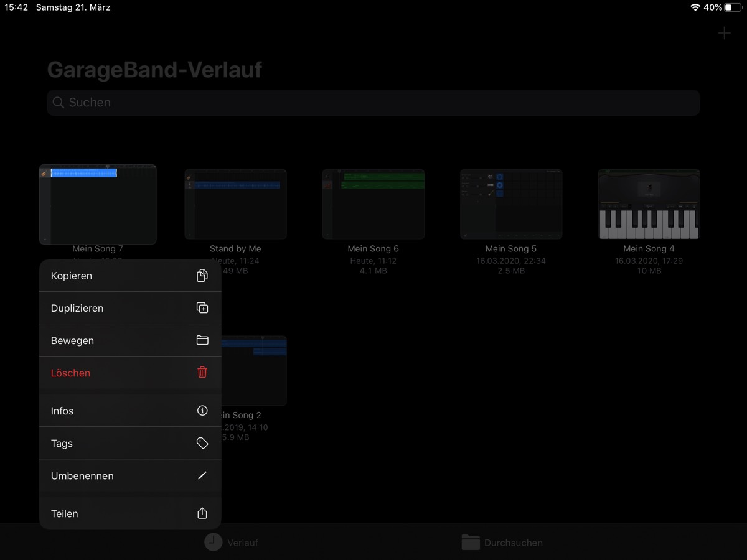This screenshot has width=747, height=560.
Task: Click the copy documents icon beside Kopieren
Action: (x=202, y=276)
